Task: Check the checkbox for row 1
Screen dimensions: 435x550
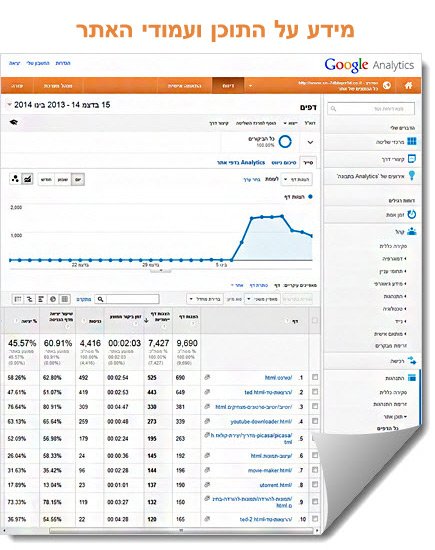Action: [315, 377]
